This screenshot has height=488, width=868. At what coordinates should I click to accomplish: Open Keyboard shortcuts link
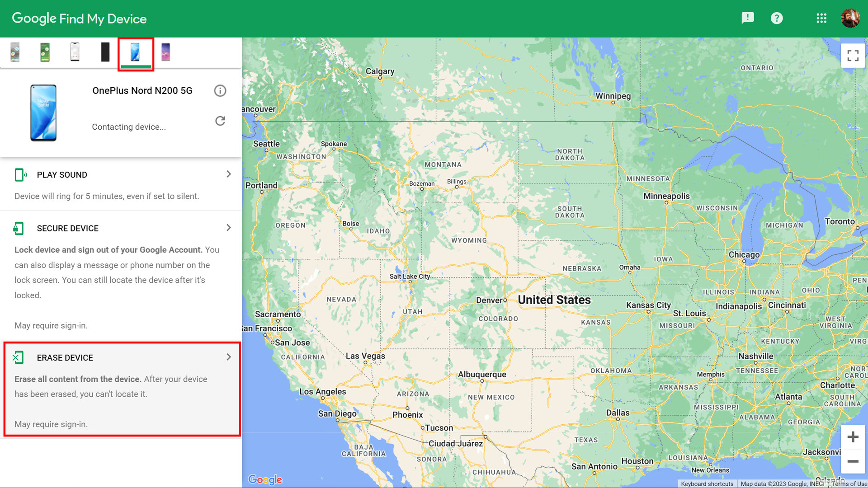coord(707,484)
